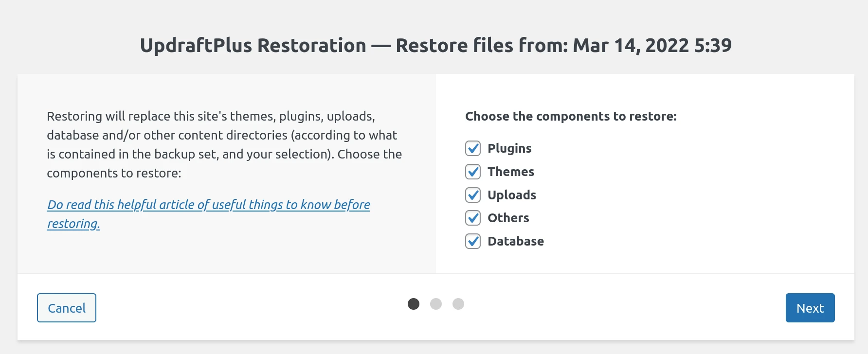
Task: Cancel the UpdraftPlus restoration
Action: [67, 308]
